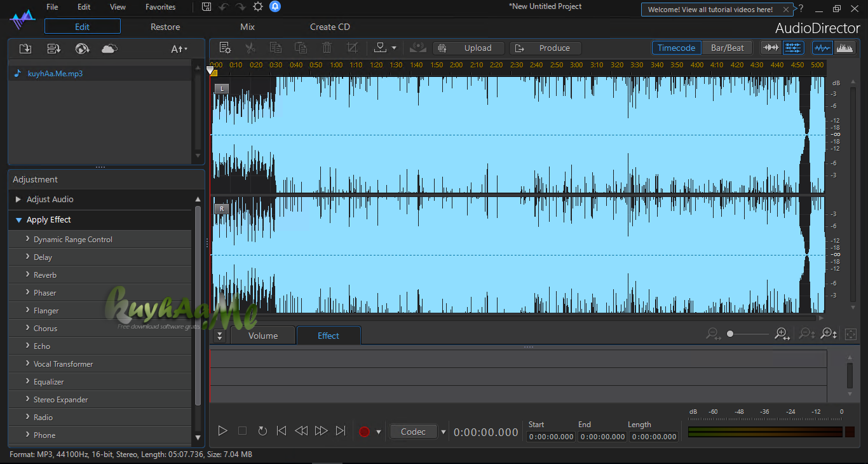Click the zoom in vertically icon
868x464 pixels.
(829, 334)
